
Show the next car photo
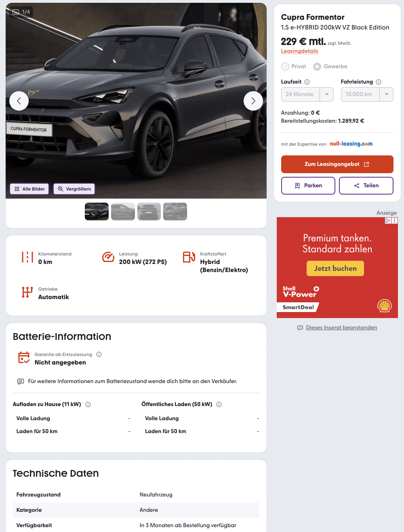[x=253, y=101]
